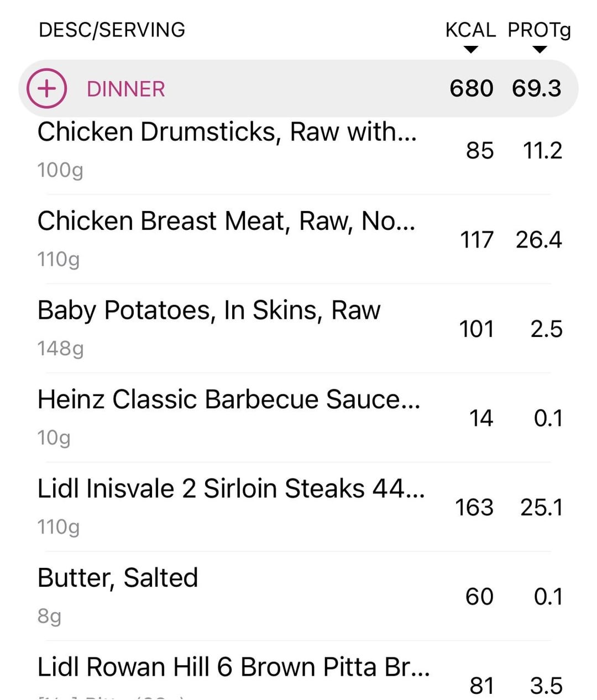Screen dimensions: 597x700
Task: Open the Butter, Salted entry
Action: point(298,596)
